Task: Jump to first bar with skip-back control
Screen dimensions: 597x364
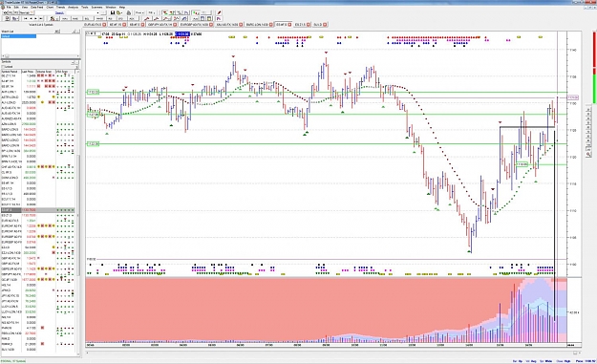Action: (26, 18)
